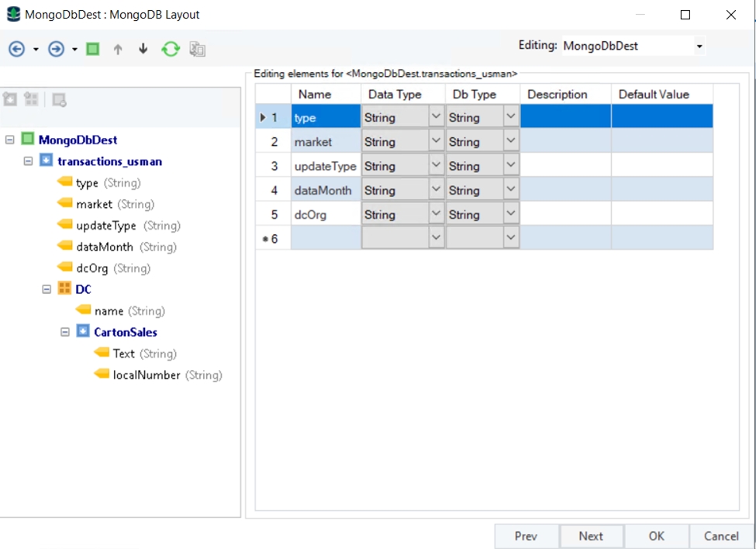
Task: Click the move down arrow icon
Action: [x=143, y=49]
